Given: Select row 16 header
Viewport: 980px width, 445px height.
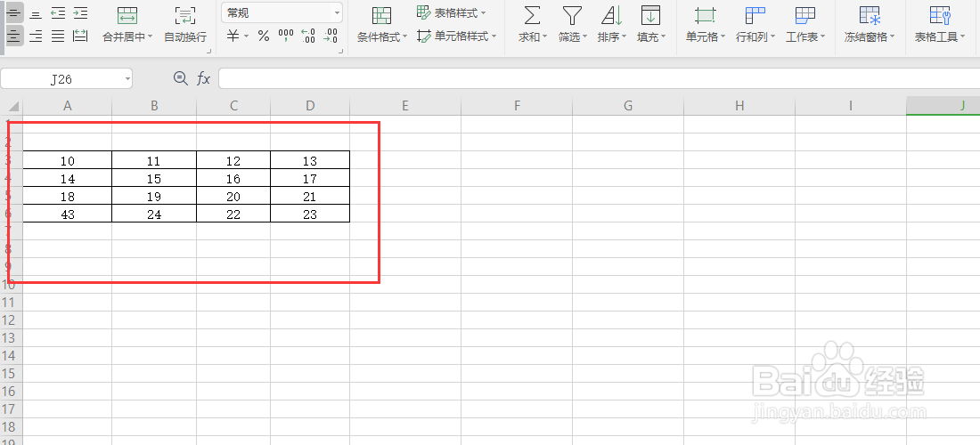Looking at the screenshot, I should point(12,392).
